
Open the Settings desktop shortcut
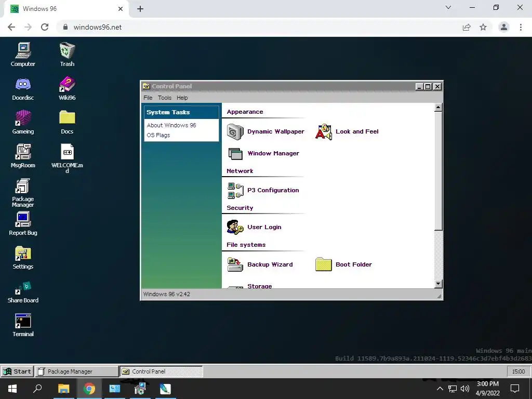(23, 258)
